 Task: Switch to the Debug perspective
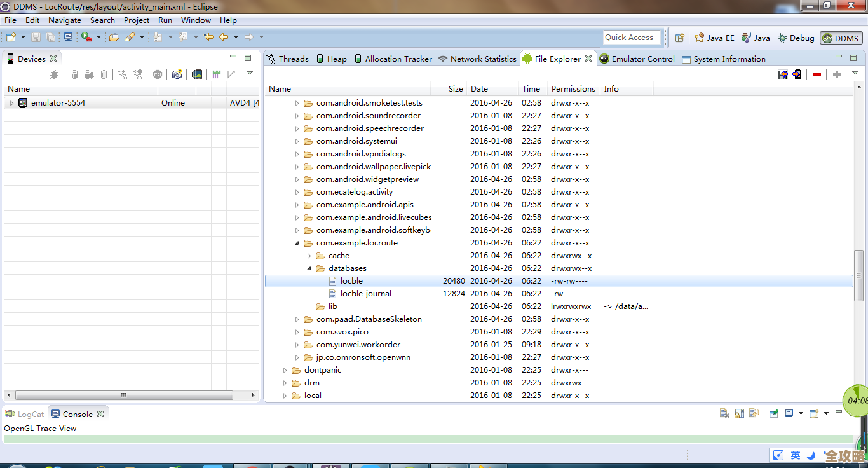pyautogui.click(x=796, y=38)
